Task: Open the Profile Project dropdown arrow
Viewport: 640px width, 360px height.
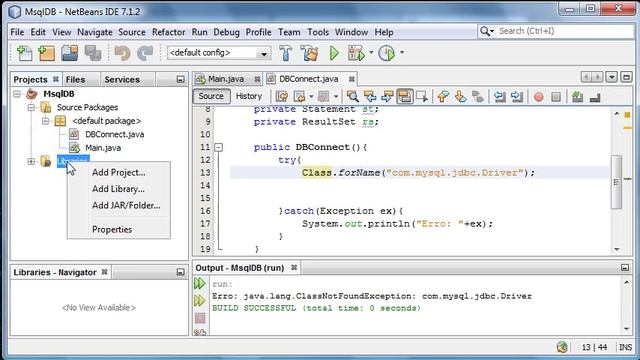Action: coord(402,52)
